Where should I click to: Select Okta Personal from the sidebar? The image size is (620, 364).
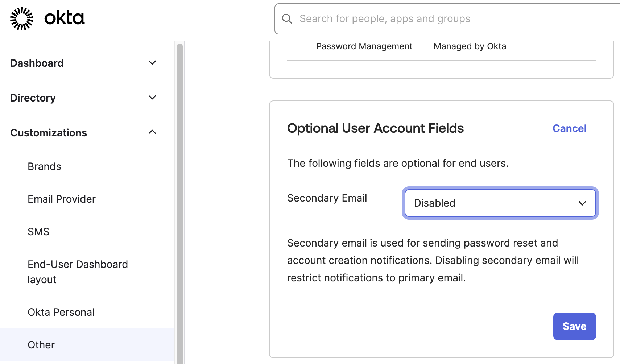61,312
